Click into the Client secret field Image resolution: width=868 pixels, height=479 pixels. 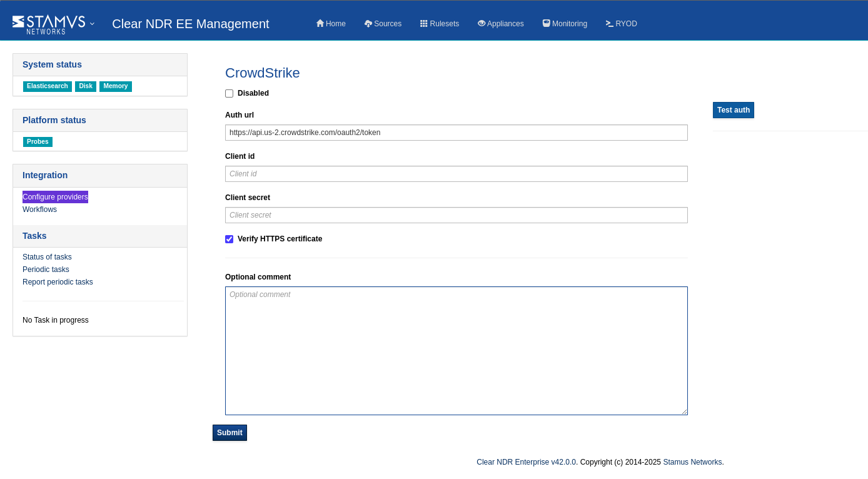click(x=456, y=215)
